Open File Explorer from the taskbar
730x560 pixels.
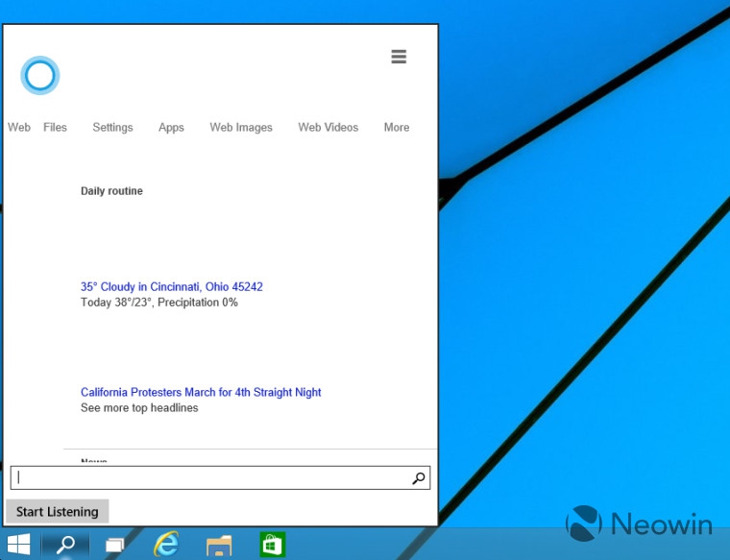coord(219,545)
